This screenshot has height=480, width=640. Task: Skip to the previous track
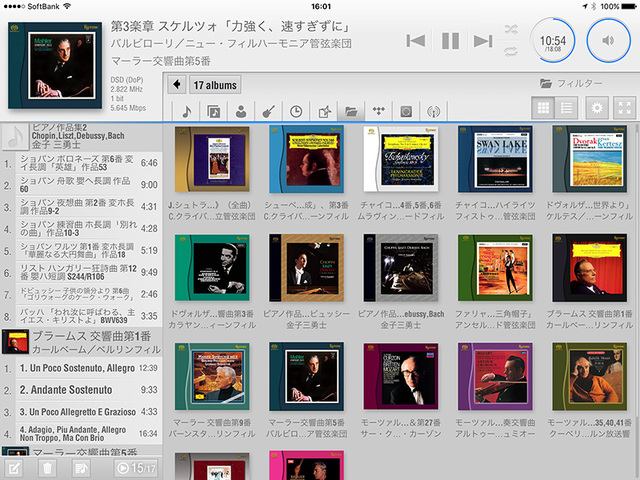pyautogui.click(x=417, y=41)
